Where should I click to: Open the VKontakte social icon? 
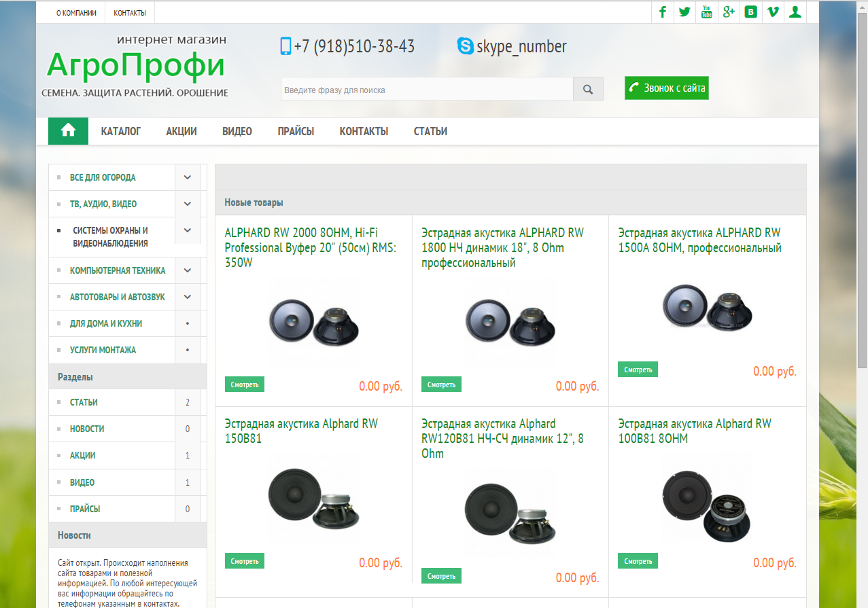751,12
